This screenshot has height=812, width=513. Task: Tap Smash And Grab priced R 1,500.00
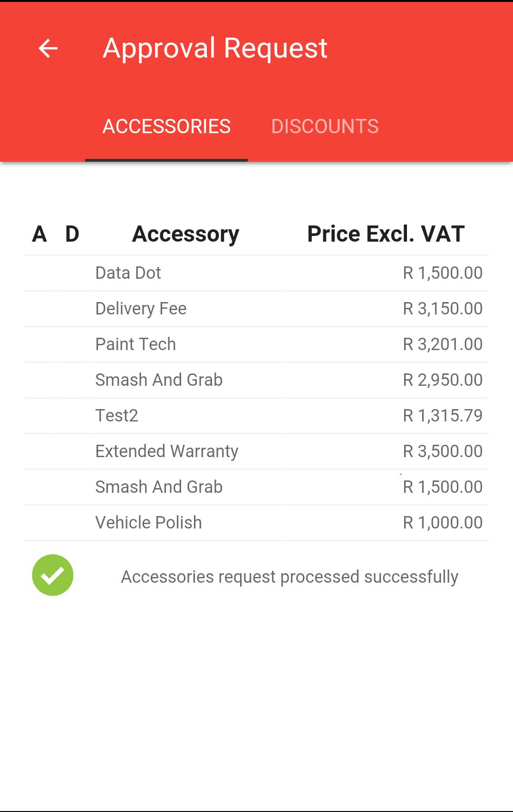159,487
